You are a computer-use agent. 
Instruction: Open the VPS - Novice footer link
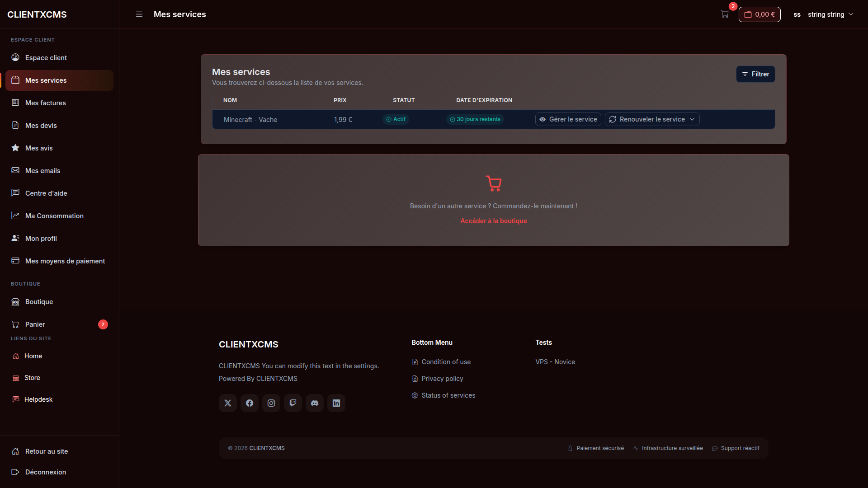coord(555,362)
